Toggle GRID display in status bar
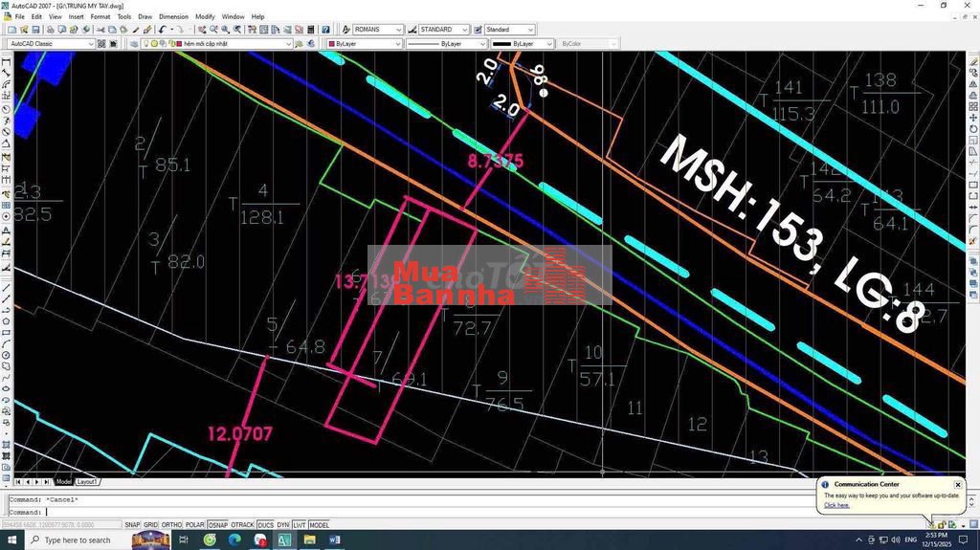The height and width of the screenshot is (550, 980). [150, 525]
